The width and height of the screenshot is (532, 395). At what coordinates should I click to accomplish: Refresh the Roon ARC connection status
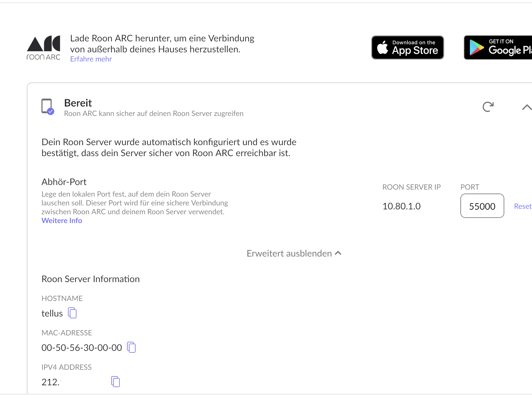(x=488, y=107)
